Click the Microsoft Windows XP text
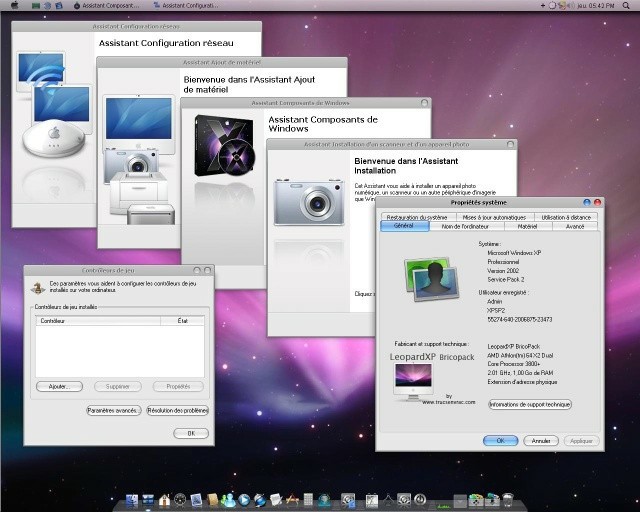640x512 pixels. click(x=514, y=253)
